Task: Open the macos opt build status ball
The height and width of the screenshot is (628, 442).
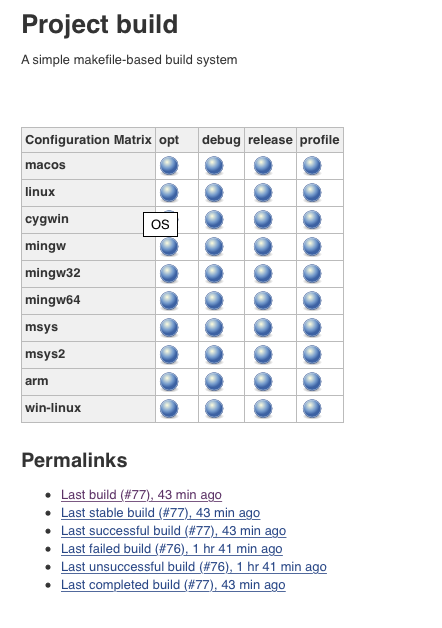Action: pyautogui.click(x=169, y=165)
